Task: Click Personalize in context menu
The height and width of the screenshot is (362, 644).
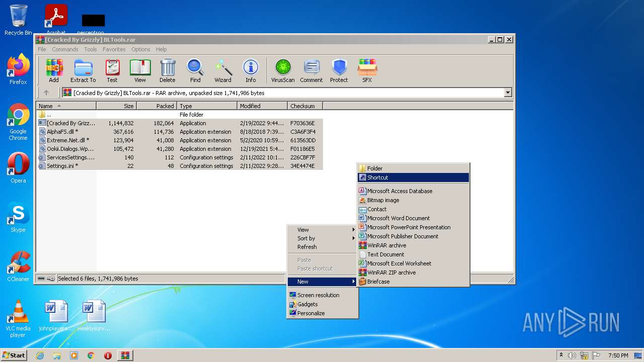Action: 322,313
